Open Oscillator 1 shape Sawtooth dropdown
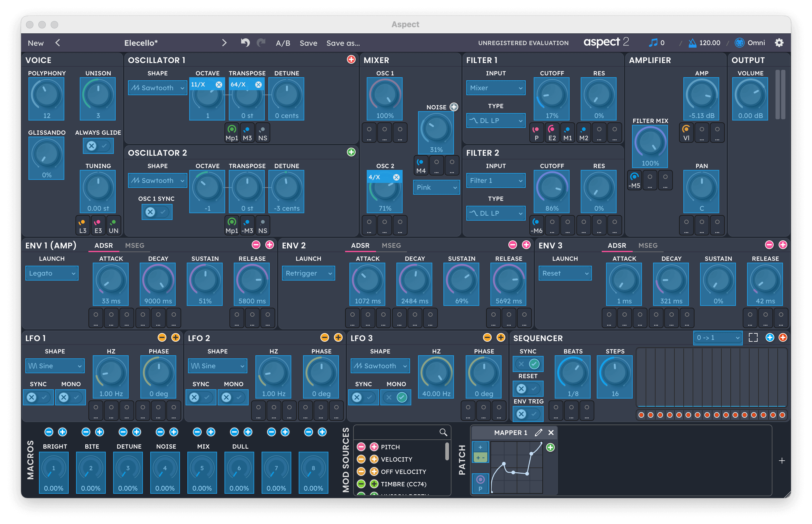Screen dimensions: 812x524 click(158, 88)
